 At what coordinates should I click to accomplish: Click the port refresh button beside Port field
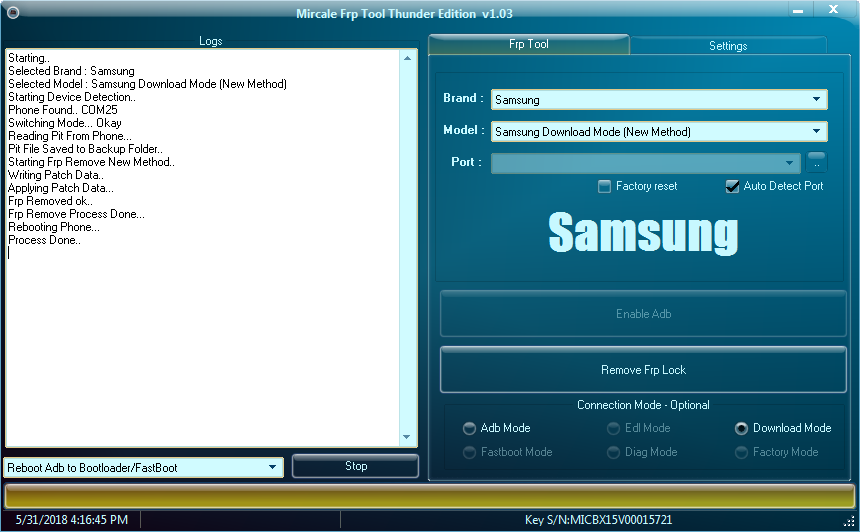pos(816,162)
